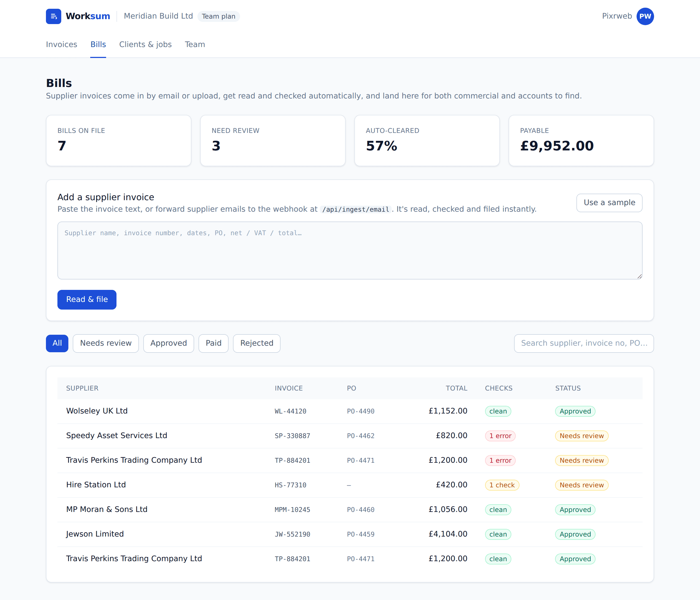Click invoice number JW-552190
The height and width of the screenshot is (600, 700).
293,534
